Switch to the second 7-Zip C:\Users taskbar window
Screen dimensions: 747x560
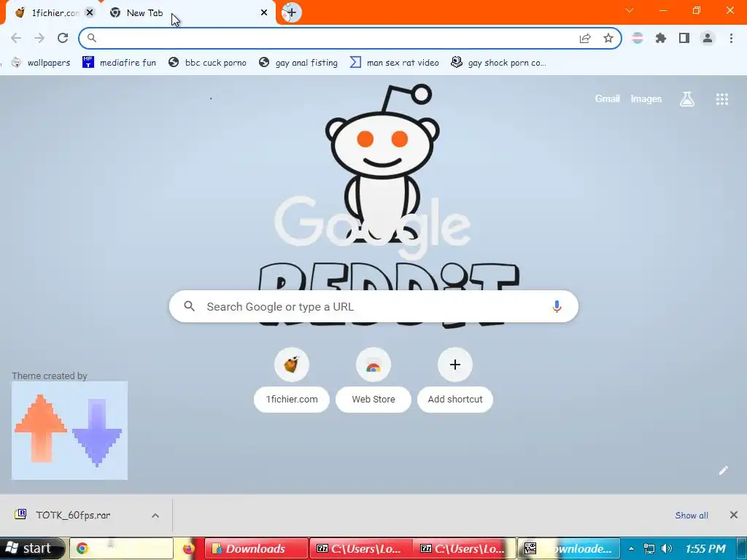click(464, 548)
